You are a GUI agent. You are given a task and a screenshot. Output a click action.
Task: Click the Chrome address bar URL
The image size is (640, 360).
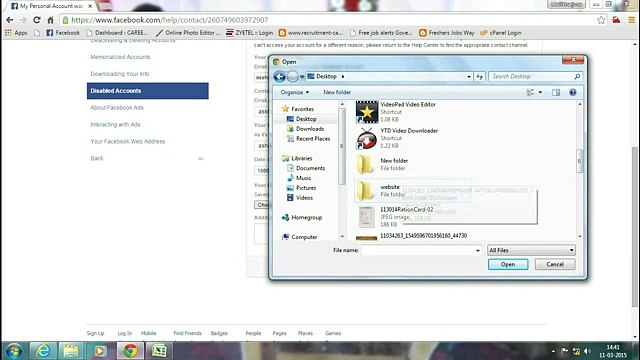(170, 20)
